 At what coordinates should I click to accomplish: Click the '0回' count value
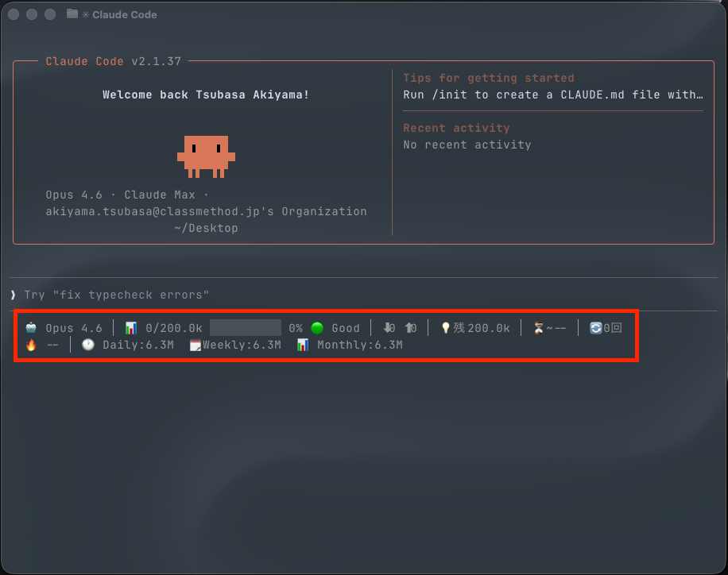point(613,328)
